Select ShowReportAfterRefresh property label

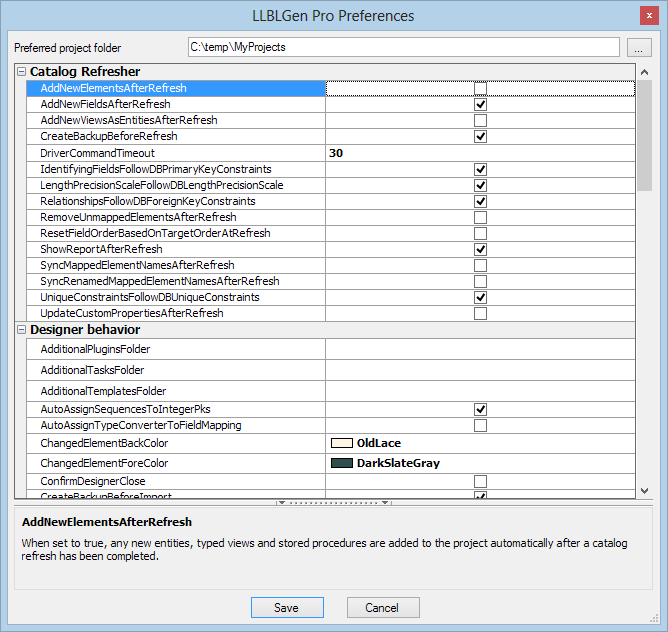[x=101, y=249]
